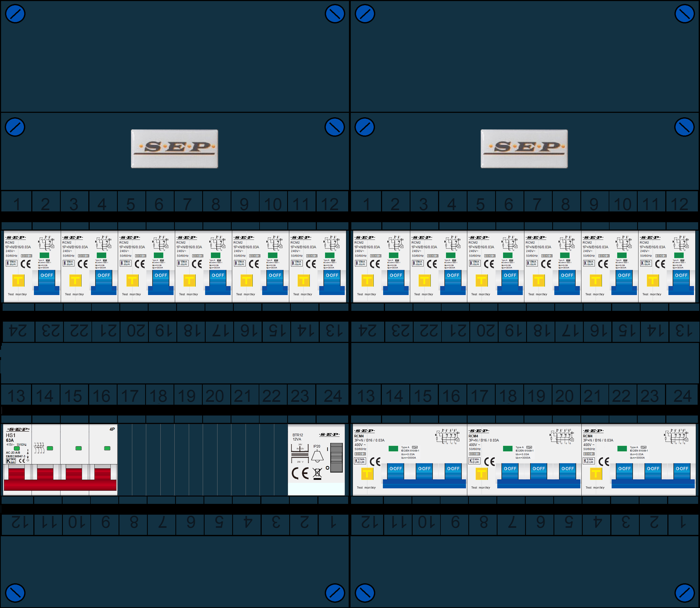This screenshot has width=700, height=608.
Task: Click the green indicator under the 4P label
Action: (107, 448)
